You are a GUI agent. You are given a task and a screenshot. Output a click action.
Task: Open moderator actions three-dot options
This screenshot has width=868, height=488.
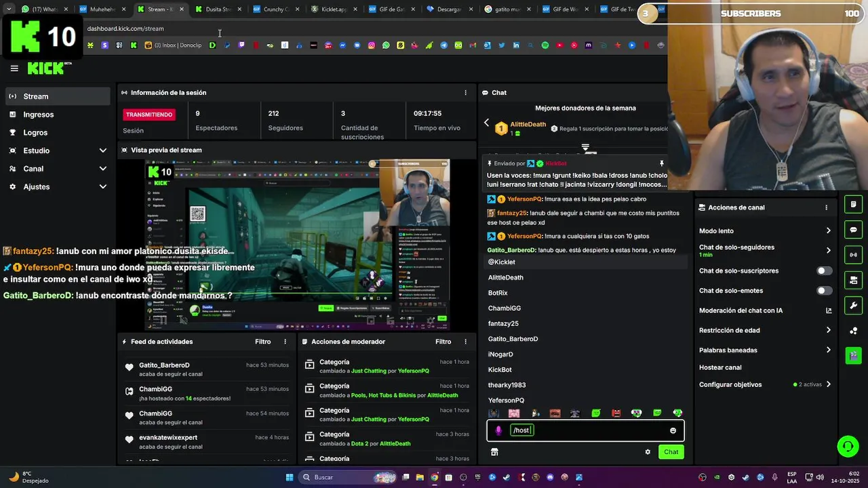click(x=465, y=342)
